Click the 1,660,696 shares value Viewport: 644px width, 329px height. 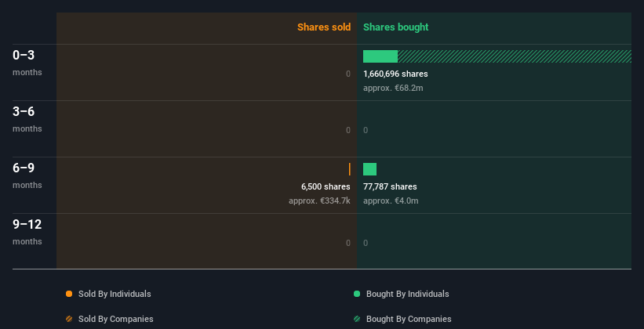(x=395, y=74)
